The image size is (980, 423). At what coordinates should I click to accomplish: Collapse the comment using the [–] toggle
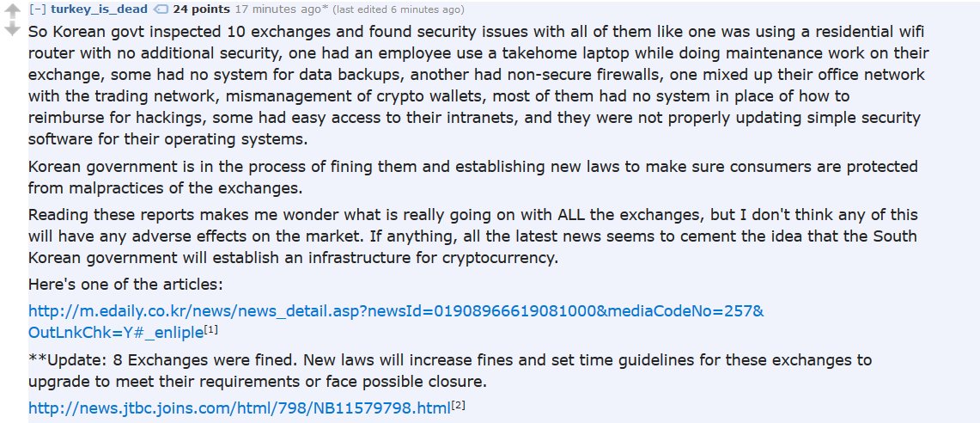[38, 9]
